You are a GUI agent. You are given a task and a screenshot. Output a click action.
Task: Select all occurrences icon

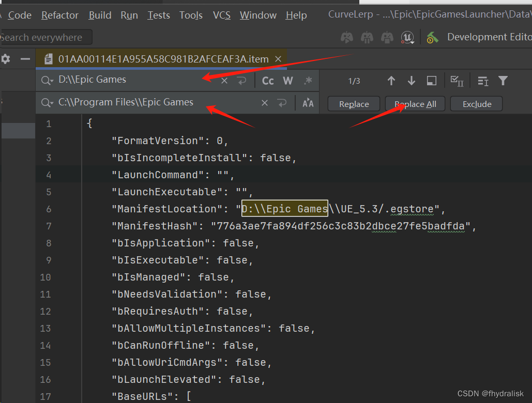pos(457,81)
